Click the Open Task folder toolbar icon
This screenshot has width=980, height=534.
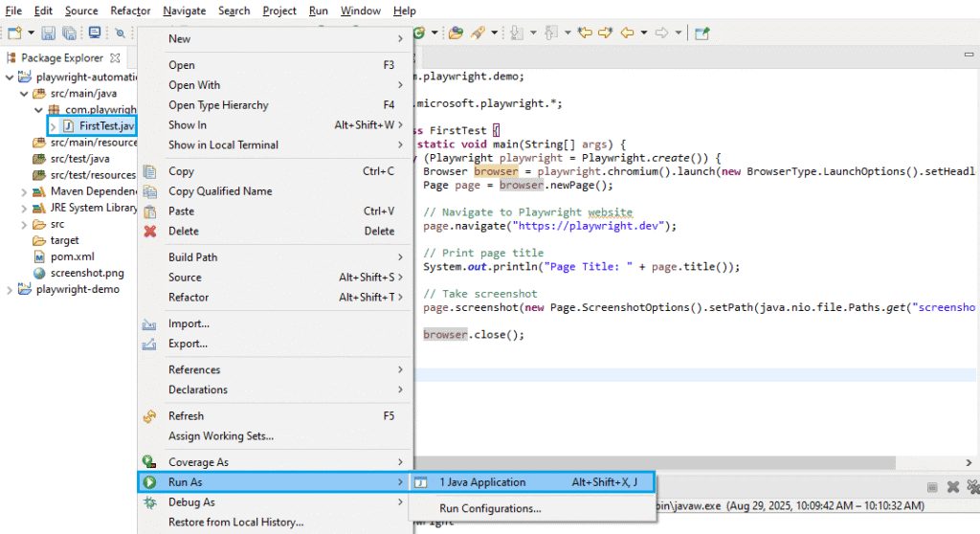456,33
